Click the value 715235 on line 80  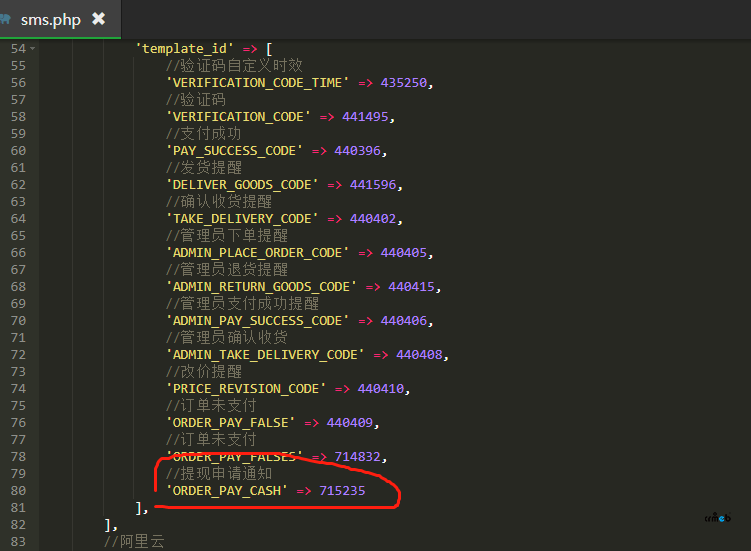point(342,491)
